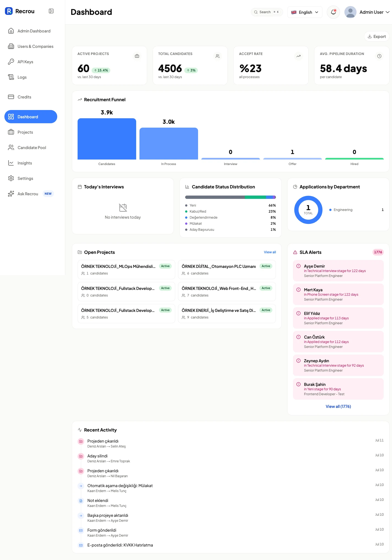392x560 pixels.
Task: Click the 1776 SLA alerts badge
Action: [378, 252]
